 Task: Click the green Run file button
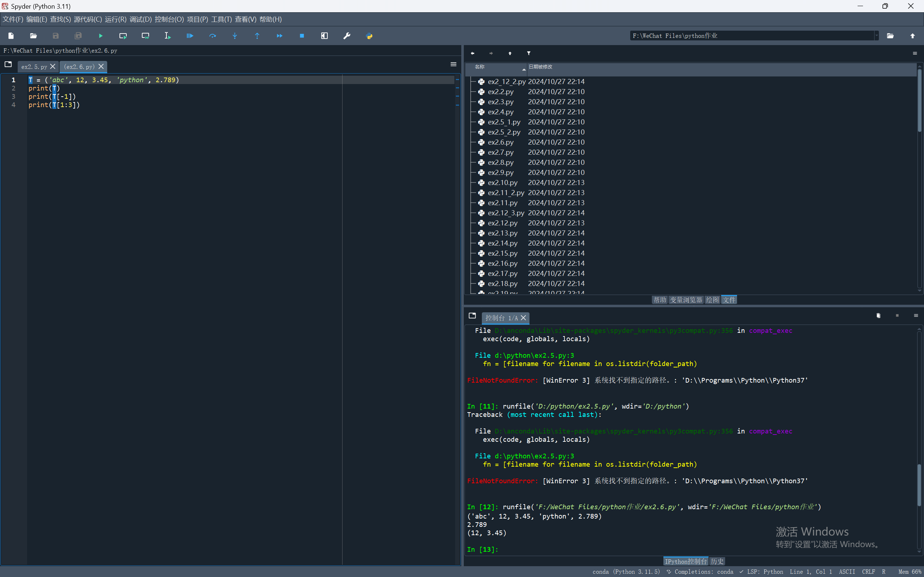[100, 36]
